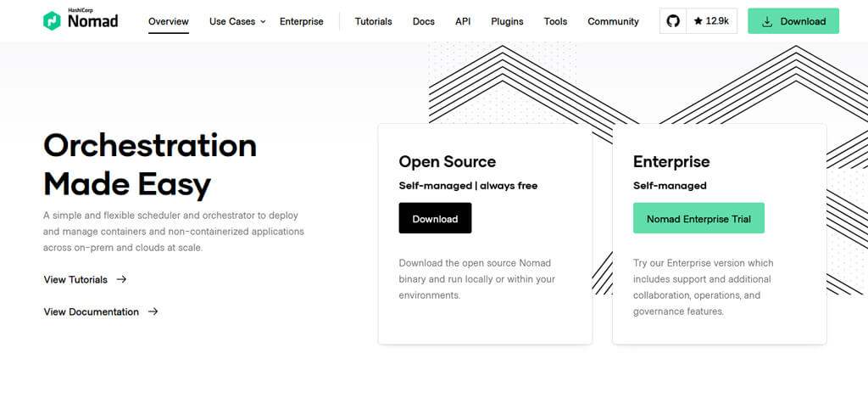This screenshot has width=868, height=398.
Task: Open the Use Cases menu
Action: pos(237,21)
